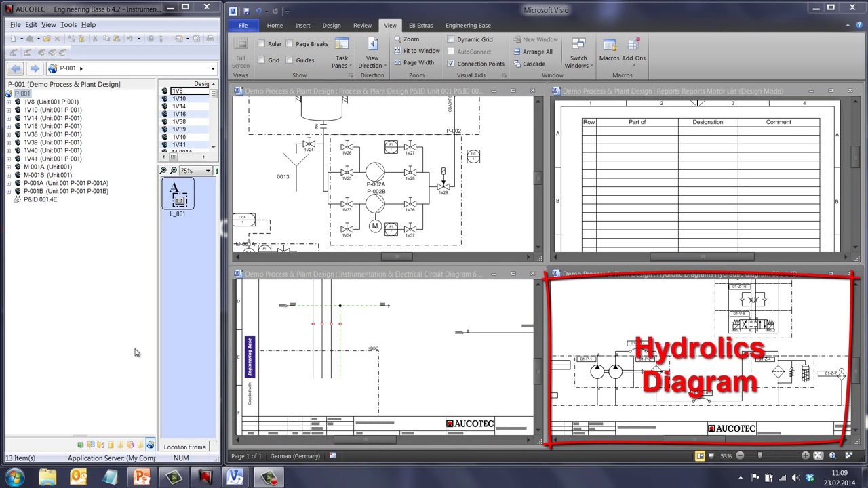The height and width of the screenshot is (488, 868).
Task: Click Full Screen view icon in Visio ribbon
Action: point(241,45)
